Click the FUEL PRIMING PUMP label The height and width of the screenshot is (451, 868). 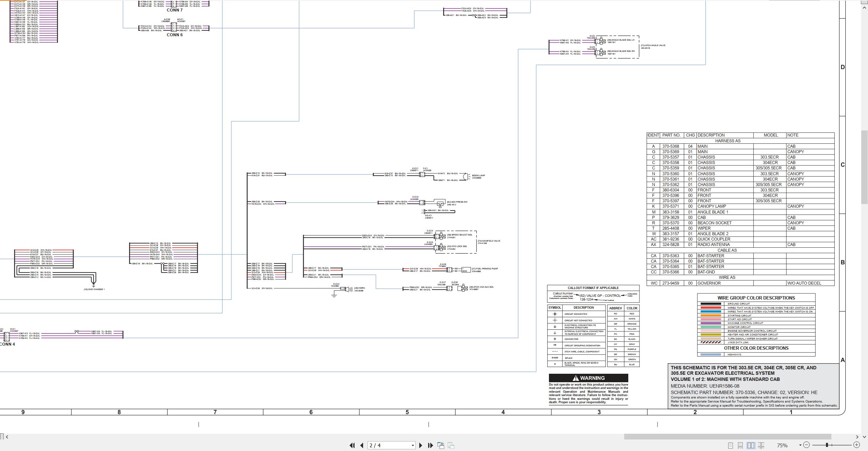pyautogui.click(x=485, y=269)
